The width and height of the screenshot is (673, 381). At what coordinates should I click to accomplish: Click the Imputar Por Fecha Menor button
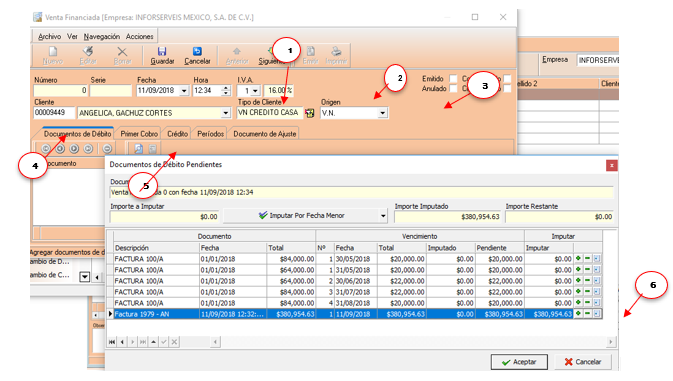[x=301, y=216]
